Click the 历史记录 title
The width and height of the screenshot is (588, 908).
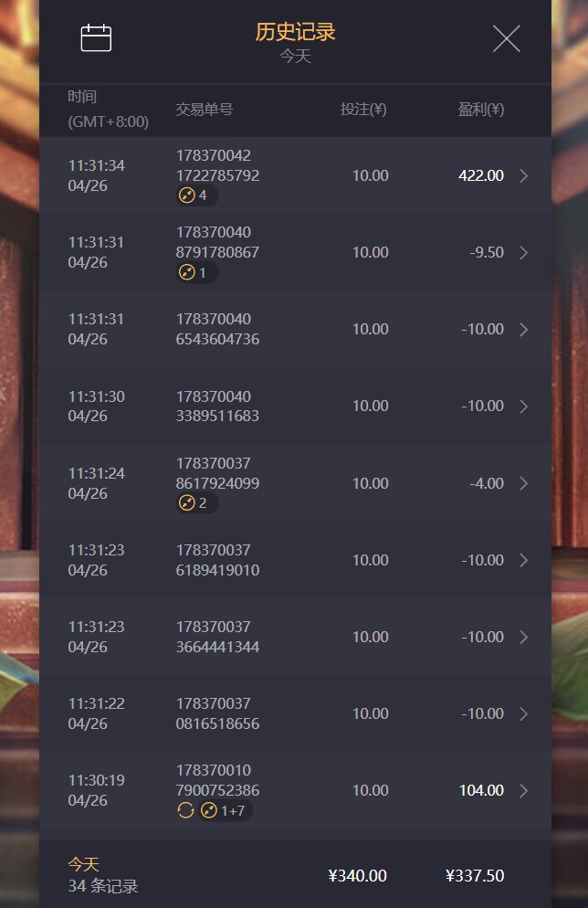tap(295, 32)
